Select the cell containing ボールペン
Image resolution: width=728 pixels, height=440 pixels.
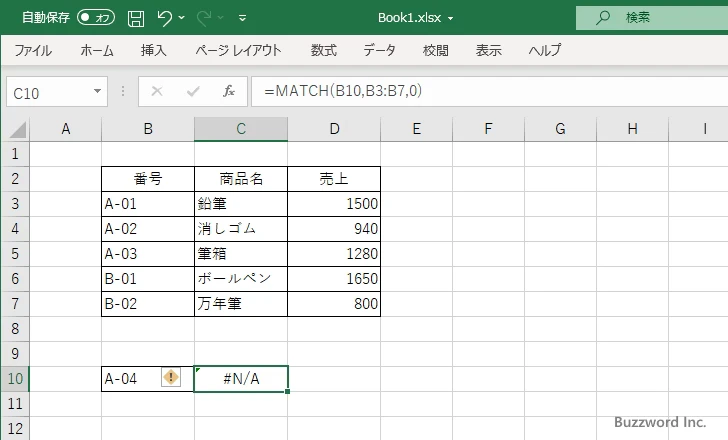tap(241, 279)
